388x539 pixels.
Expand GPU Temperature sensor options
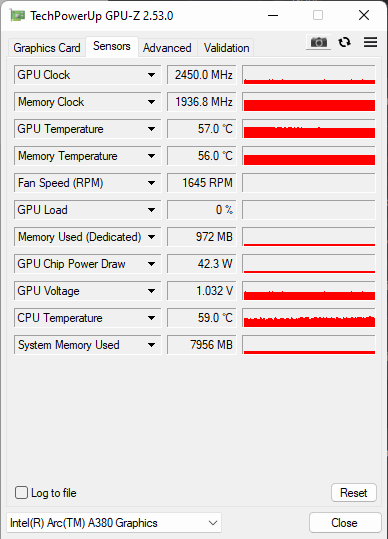tap(151, 129)
